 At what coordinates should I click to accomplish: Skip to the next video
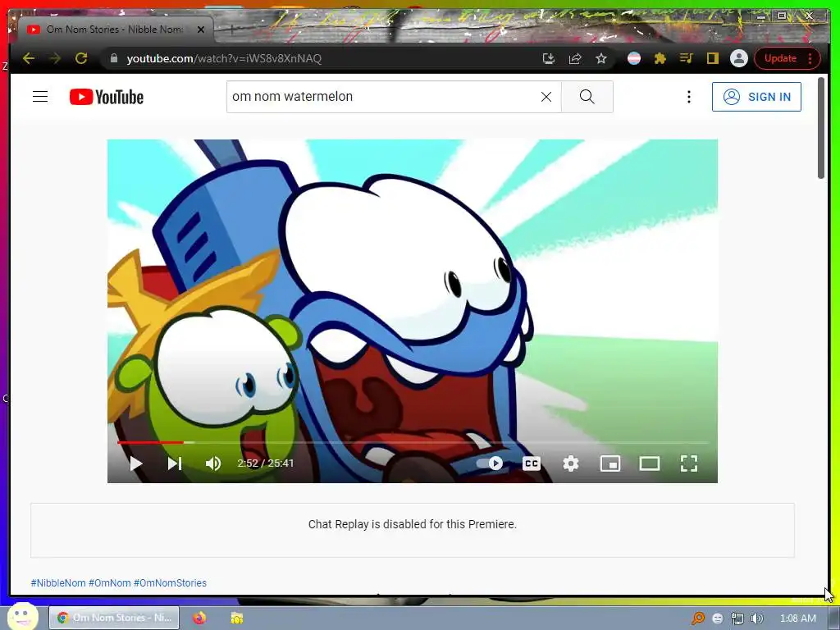pyautogui.click(x=175, y=463)
